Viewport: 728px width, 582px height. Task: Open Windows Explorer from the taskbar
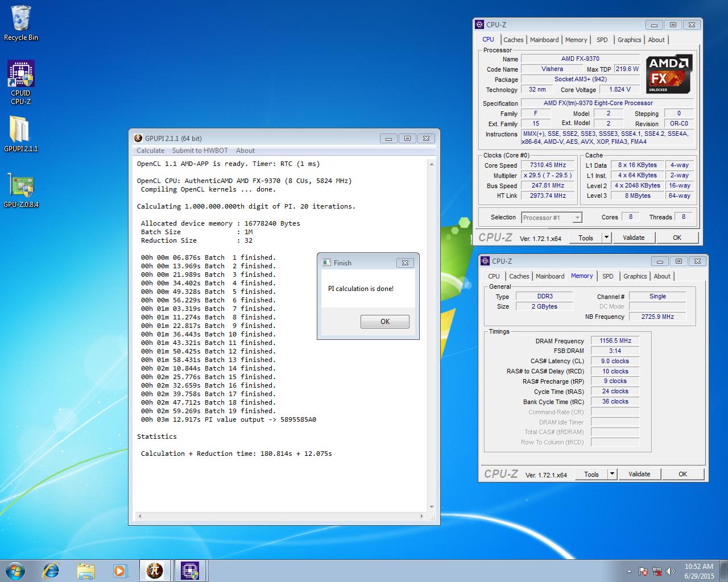(x=86, y=570)
